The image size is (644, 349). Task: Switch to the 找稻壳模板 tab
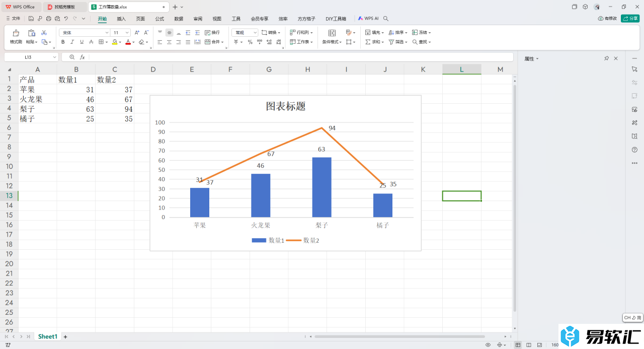[x=64, y=7]
